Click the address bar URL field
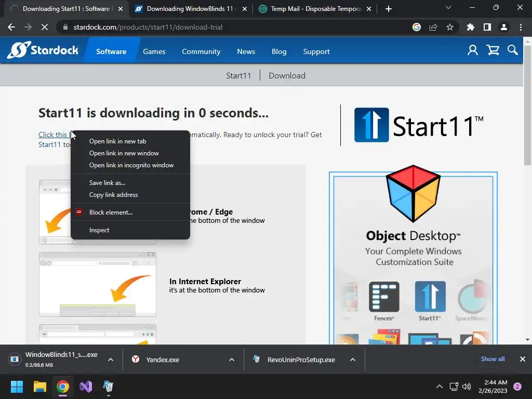 click(234, 27)
